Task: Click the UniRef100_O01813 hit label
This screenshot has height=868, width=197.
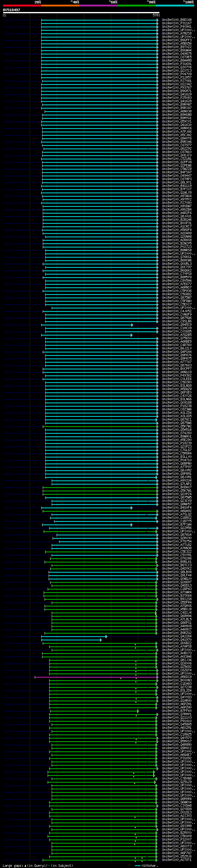Action: (176, 812)
